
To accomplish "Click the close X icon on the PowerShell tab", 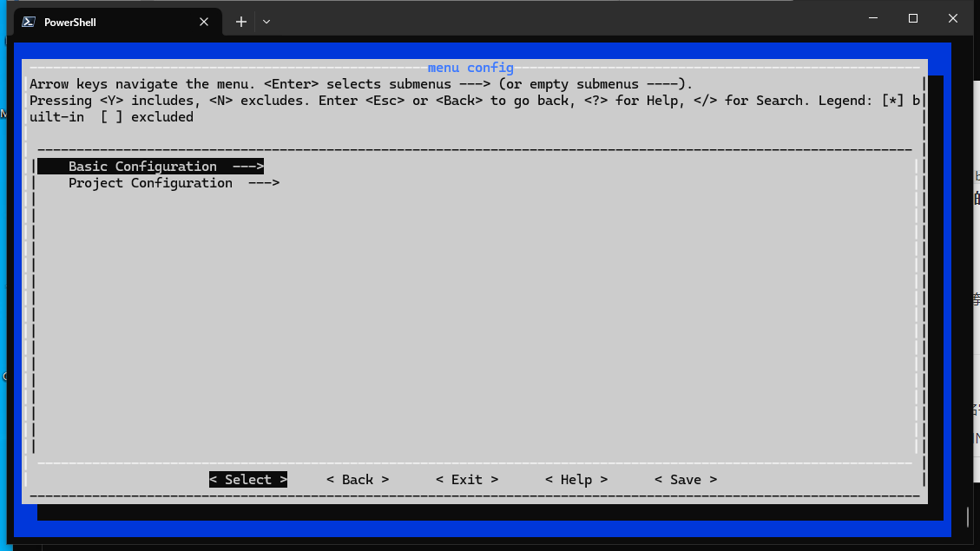I will click(x=203, y=22).
